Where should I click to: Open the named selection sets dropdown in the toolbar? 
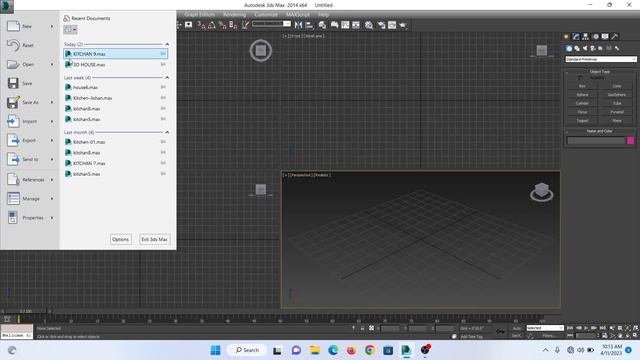point(271,24)
